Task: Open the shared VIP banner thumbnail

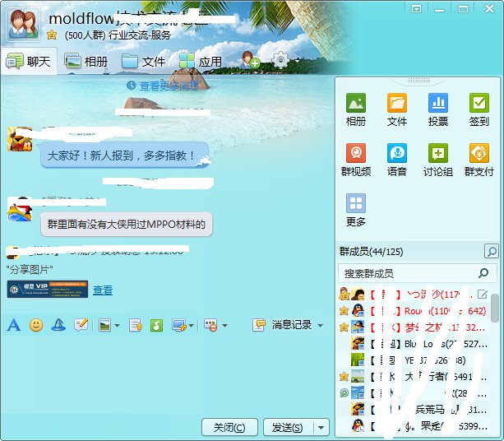Action: click(48, 289)
